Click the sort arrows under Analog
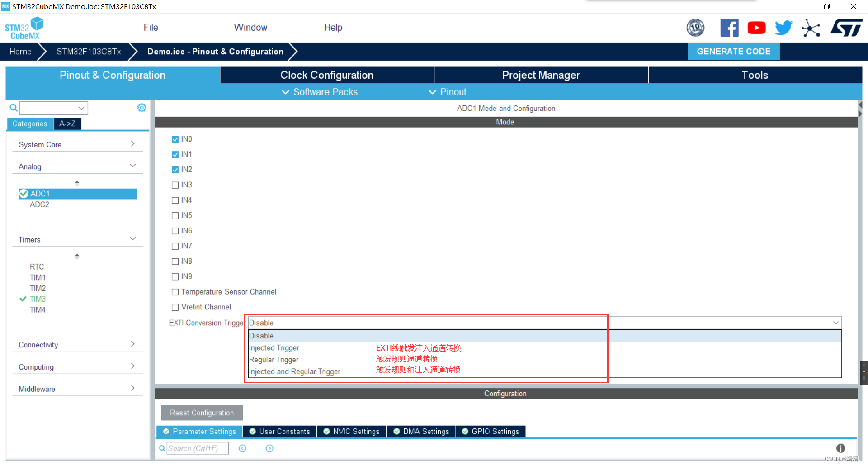 (x=77, y=183)
